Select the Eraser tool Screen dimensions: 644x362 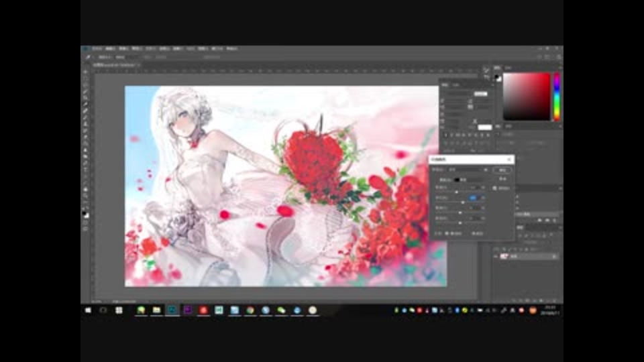pyautogui.click(x=85, y=137)
